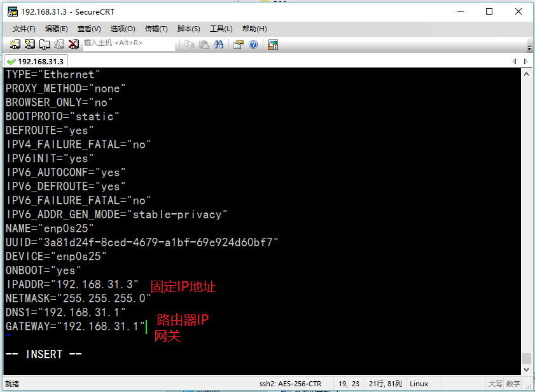Click the IPV6_DEFROUTE="yes" line
This screenshot has height=392, width=535.
(66, 186)
